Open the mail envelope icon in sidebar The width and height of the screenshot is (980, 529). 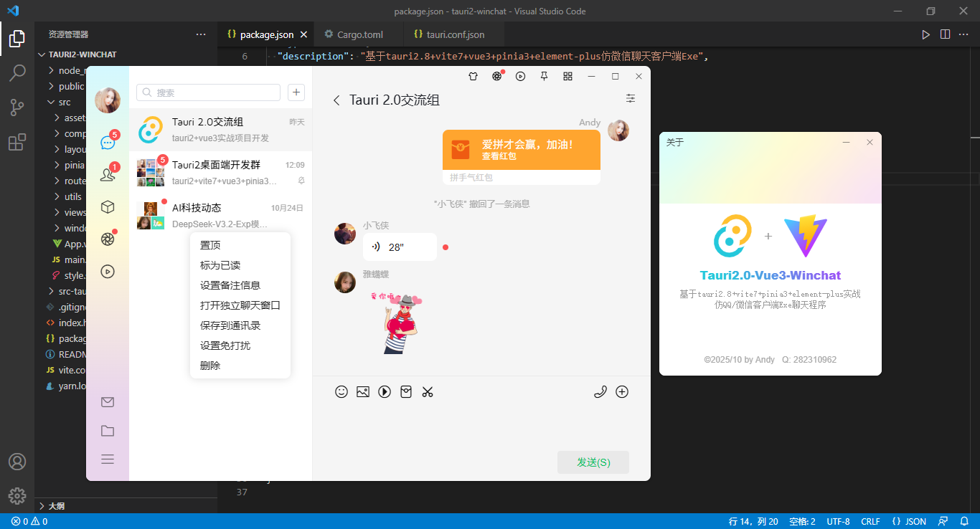108,401
